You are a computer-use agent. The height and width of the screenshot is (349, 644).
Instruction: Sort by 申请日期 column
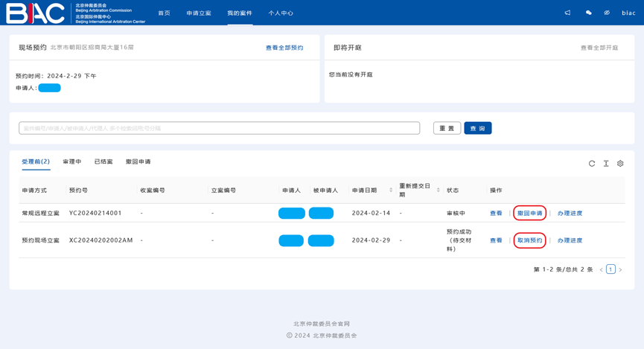coord(391,190)
